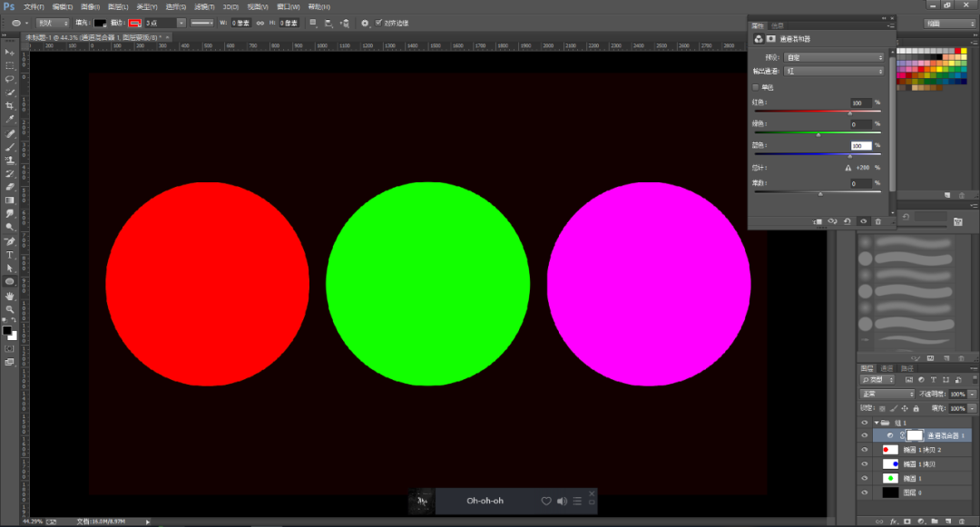
Task: Select the Lasso tool
Action: tap(9, 79)
